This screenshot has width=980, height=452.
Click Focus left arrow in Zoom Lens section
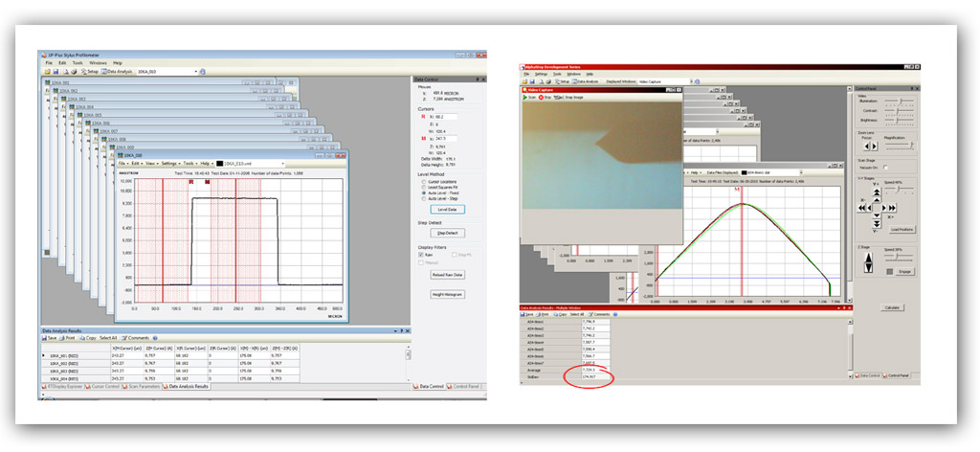point(866,146)
